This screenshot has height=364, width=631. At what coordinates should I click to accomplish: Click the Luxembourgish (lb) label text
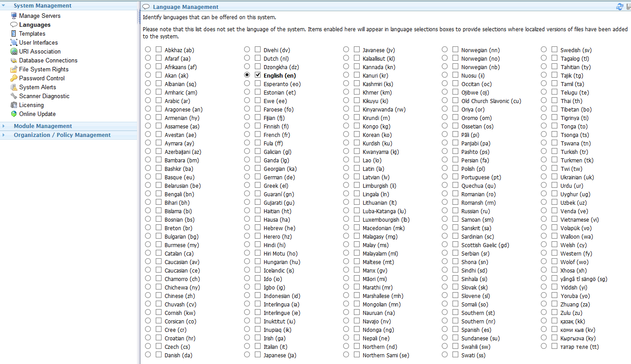pos(386,220)
